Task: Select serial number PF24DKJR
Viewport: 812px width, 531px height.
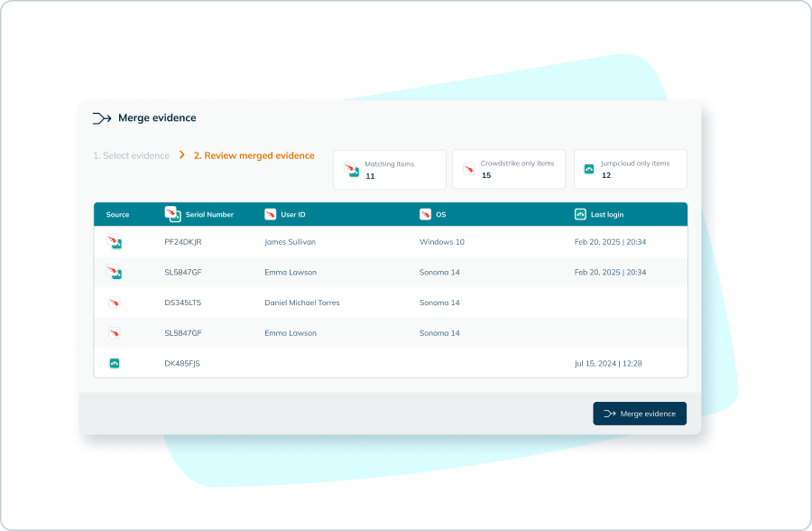Action: [x=183, y=242]
